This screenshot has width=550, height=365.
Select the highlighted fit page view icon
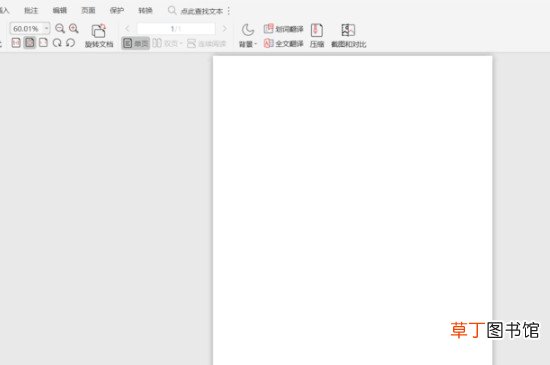tap(30, 43)
